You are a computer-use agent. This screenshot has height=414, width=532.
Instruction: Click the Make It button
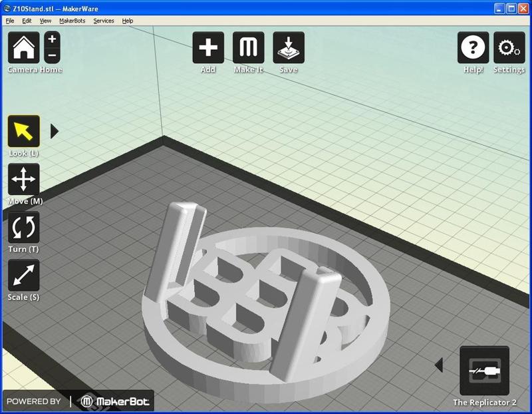click(x=248, y=47)
